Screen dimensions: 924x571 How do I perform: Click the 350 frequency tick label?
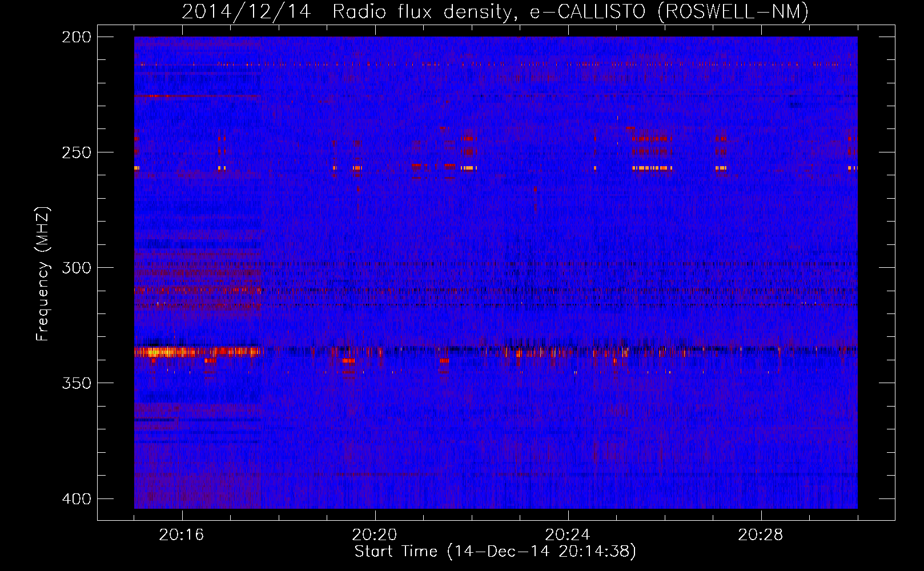tap(76, 383)
